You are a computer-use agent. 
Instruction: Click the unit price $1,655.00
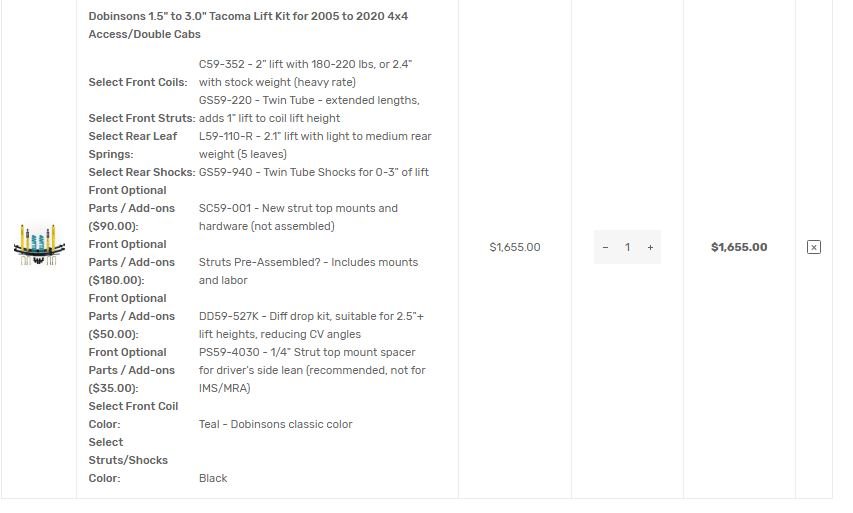tap(515, 248)
